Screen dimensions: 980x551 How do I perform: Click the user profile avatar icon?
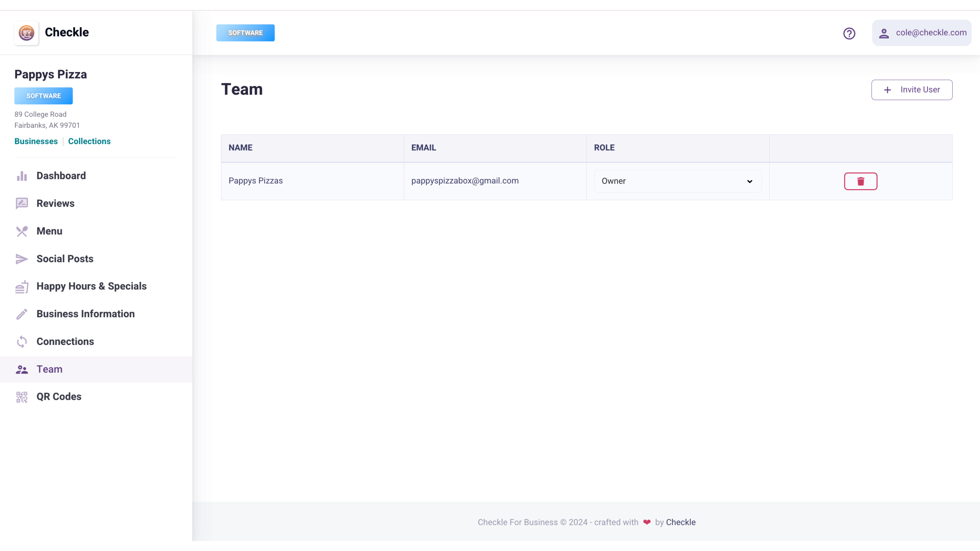tap(884, 33)
